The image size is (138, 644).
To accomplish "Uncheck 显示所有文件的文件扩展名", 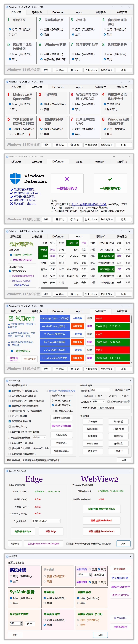I will point(23,390).
